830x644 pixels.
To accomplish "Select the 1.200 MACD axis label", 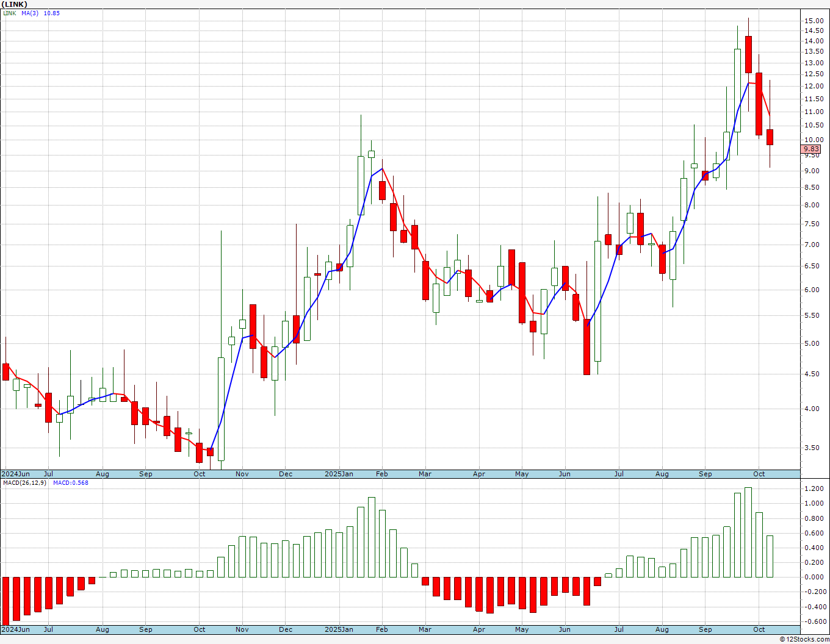I will click(814, 489).
